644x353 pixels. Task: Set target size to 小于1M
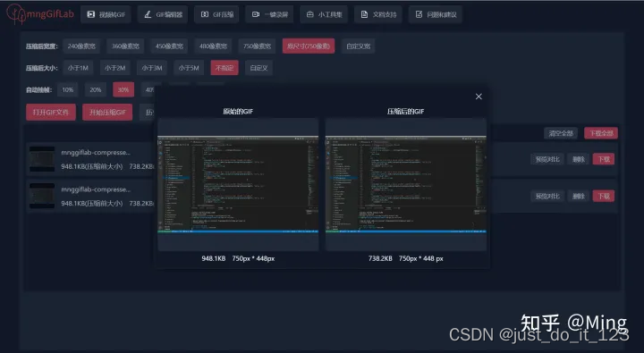pos(78,68)
